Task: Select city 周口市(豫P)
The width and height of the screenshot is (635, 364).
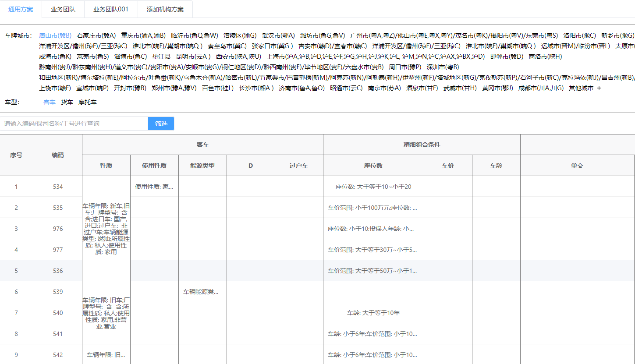Action: point(405,67)
